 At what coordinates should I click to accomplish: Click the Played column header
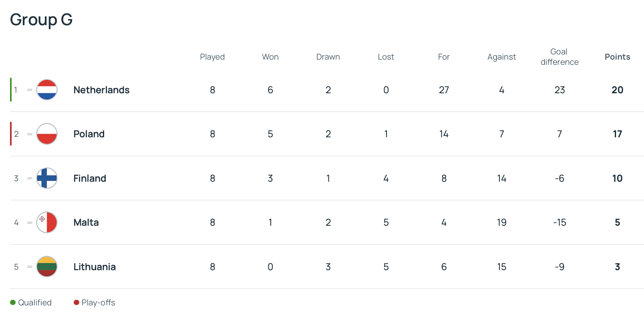[212, 57]
